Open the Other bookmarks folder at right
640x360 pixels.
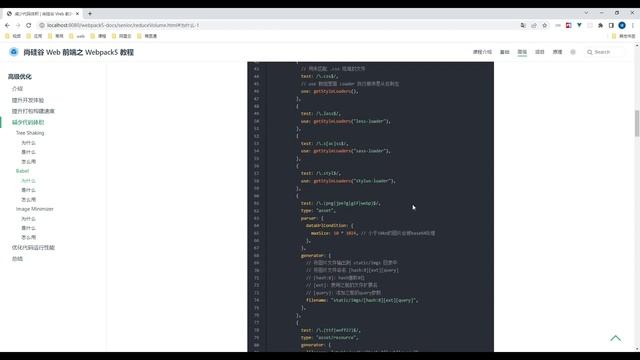click(x=623, y=36)
